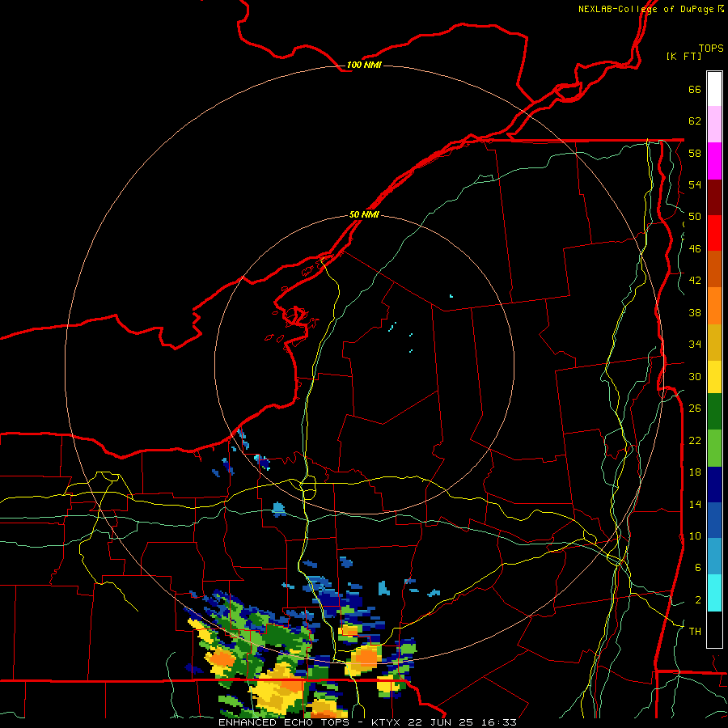Click the 'TOPS' legend heading

pos(711,49)
